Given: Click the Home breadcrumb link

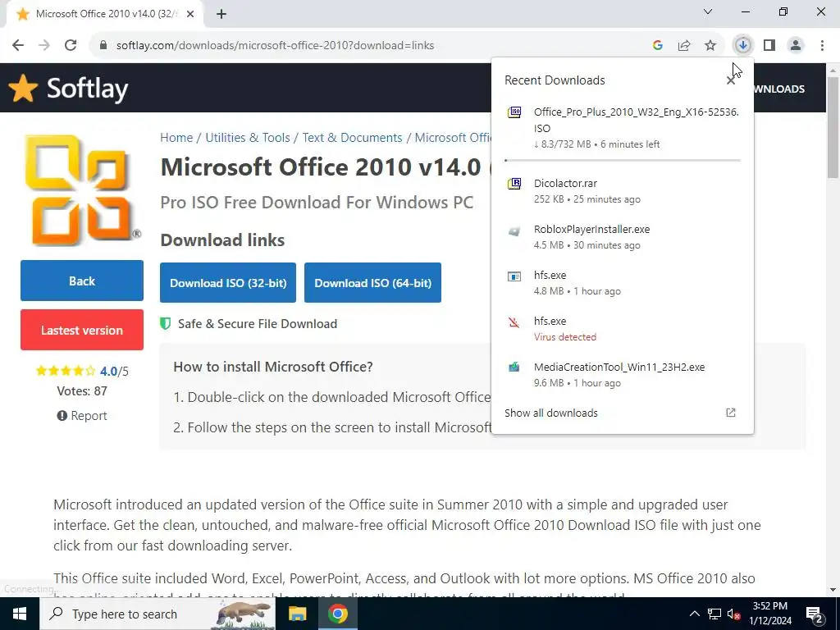Looking at the screenshot, I should [x=176, y=138].
